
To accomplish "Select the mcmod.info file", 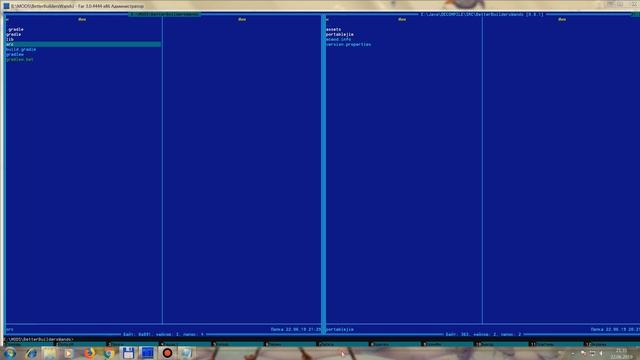I will click(x=338, y=40).
